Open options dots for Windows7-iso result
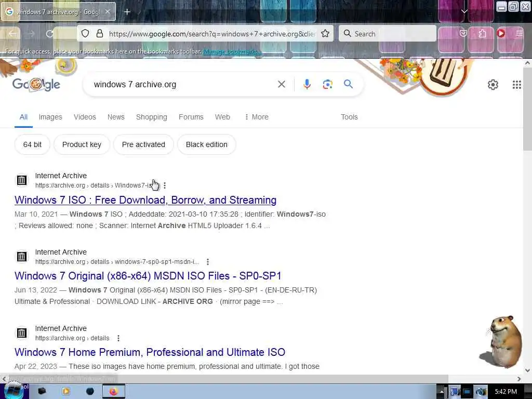 165,185
